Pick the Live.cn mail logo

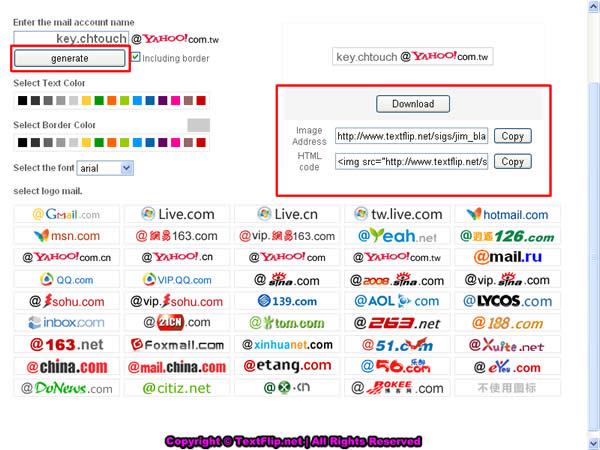point(287,214)
